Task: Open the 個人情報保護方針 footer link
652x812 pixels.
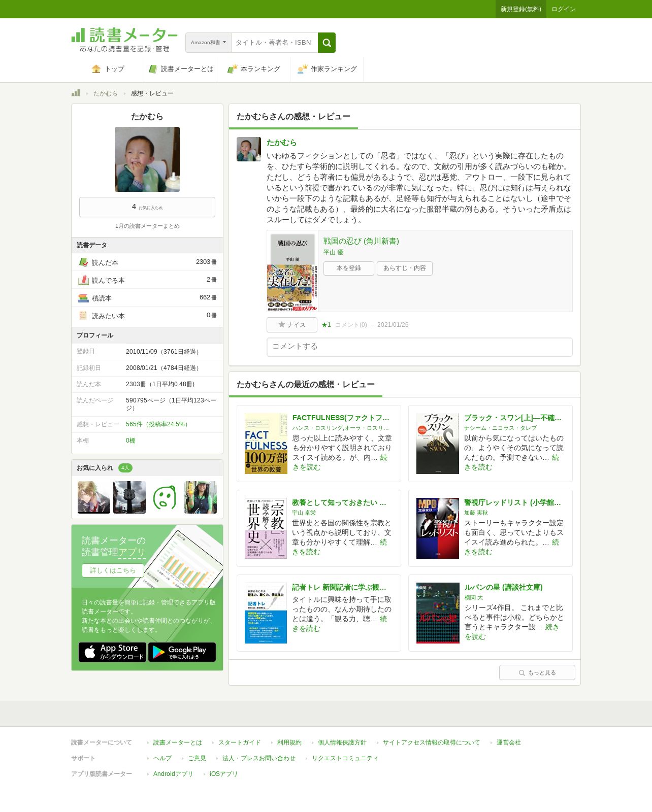Action: point(342,742)
